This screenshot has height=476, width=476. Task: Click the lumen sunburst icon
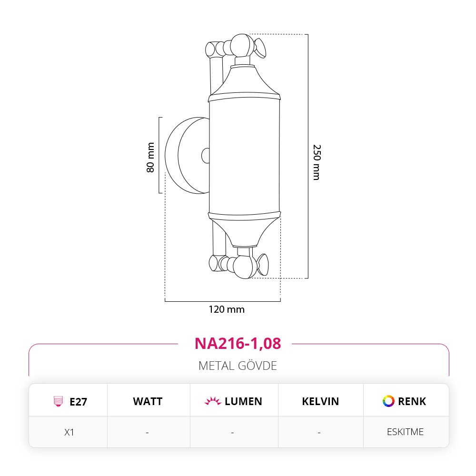pyautogui.click(x=213, y=401)
